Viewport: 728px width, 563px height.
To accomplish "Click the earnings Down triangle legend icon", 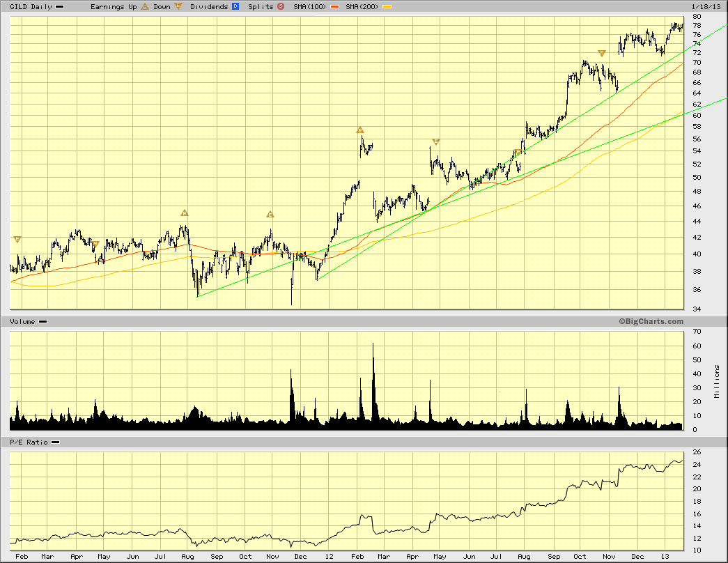I will point(178,6).
